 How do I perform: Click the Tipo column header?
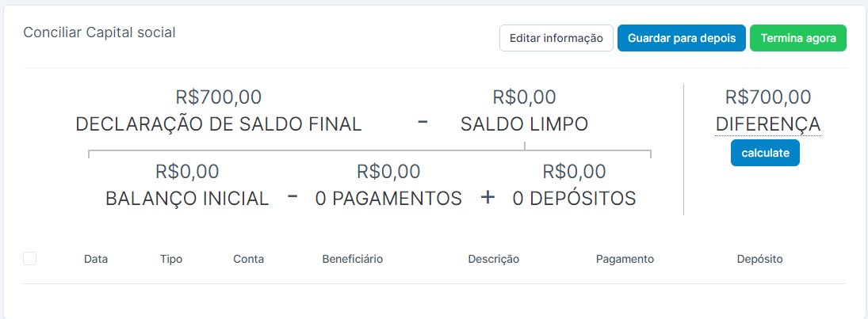[x=171, y=259]
